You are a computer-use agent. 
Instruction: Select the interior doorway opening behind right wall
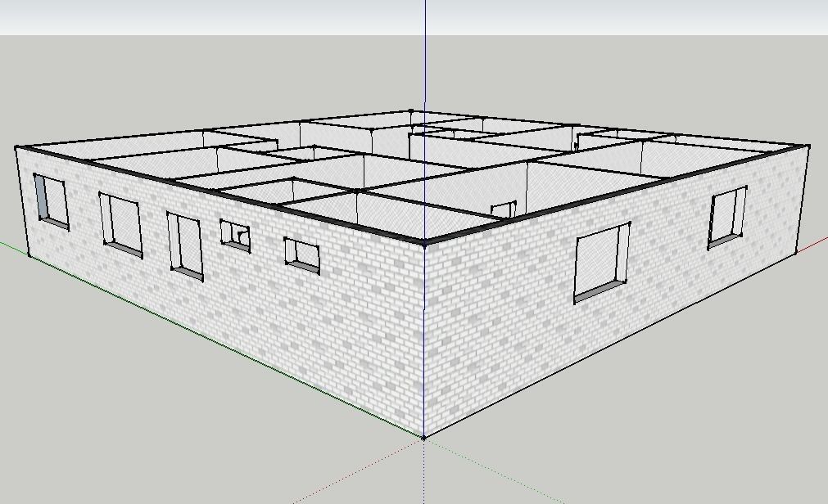[503, 209]
